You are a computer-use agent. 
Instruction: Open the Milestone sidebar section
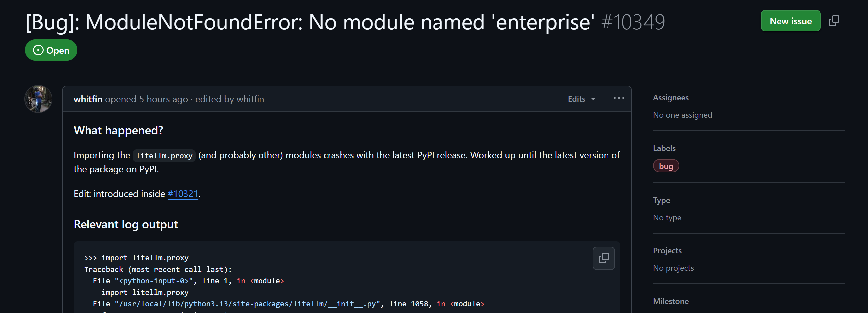(x=671, y=301)
